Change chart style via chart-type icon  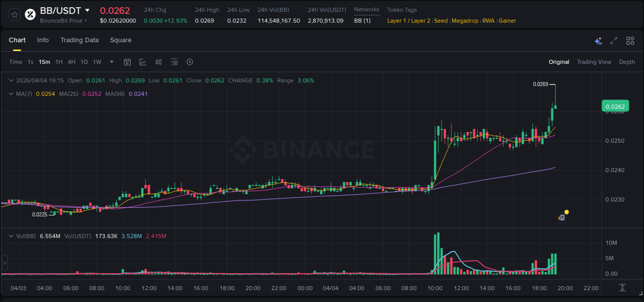pyautogui.click(x=143, y=62)
